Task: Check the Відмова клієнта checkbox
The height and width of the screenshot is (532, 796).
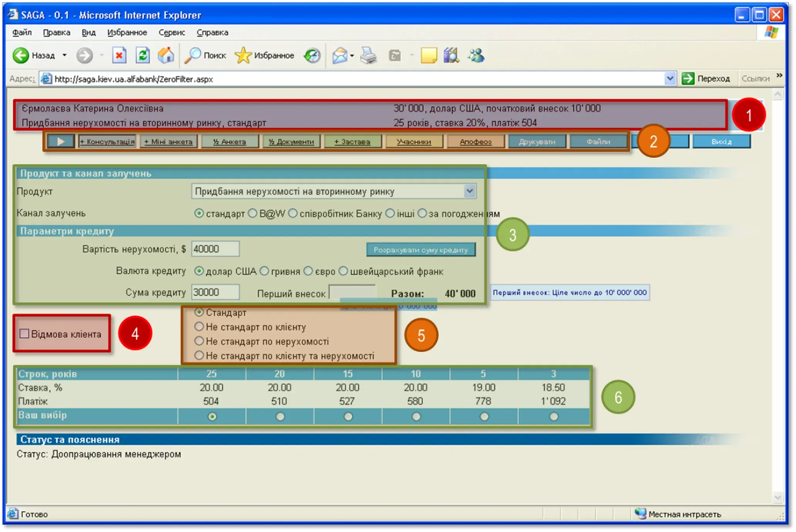Action: click(24, 334)
